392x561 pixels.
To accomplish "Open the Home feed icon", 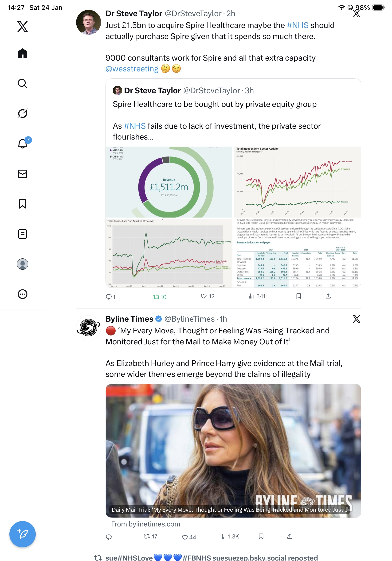I will pos(23,54).
